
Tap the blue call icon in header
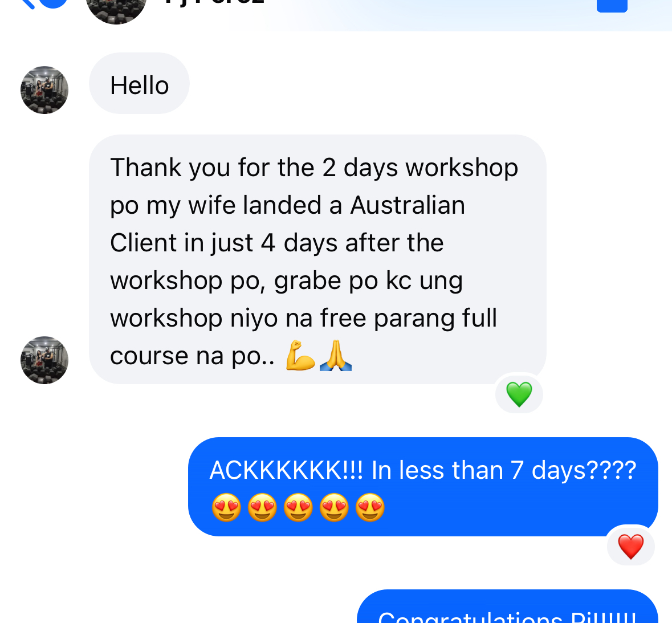point(612,6)
